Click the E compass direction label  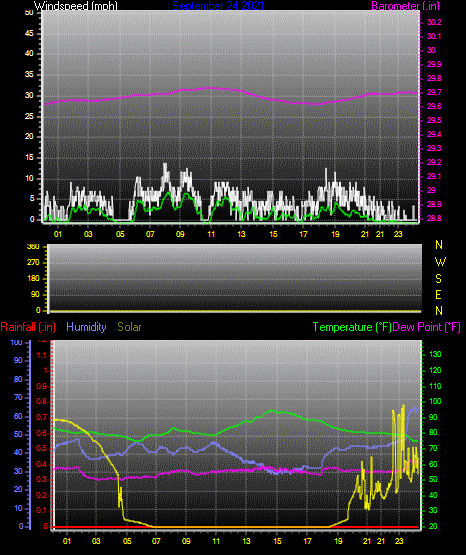438,294
